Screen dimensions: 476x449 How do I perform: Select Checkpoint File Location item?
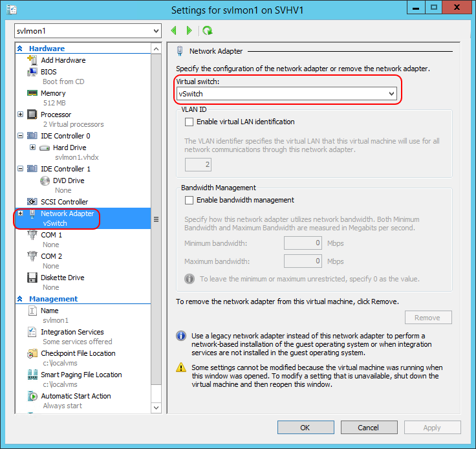pos(78,353)
